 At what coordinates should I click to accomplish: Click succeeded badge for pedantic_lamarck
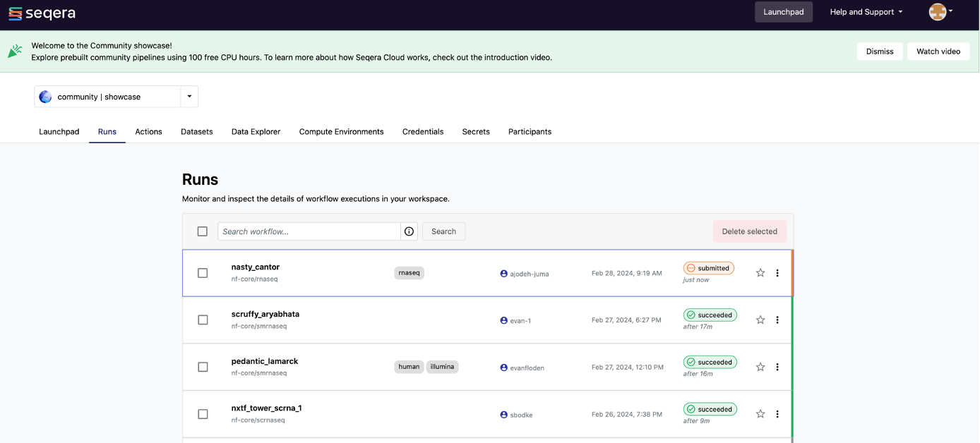point(710,363)
